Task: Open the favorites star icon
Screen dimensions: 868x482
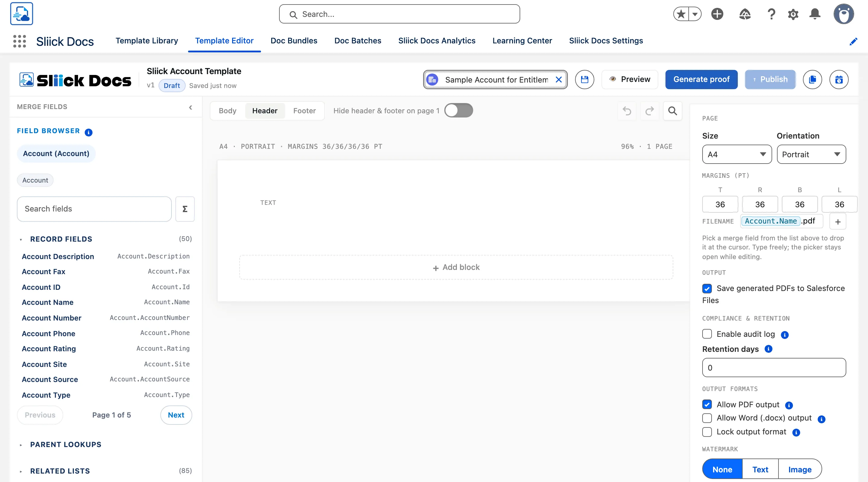Action: [x=681, y=14]
